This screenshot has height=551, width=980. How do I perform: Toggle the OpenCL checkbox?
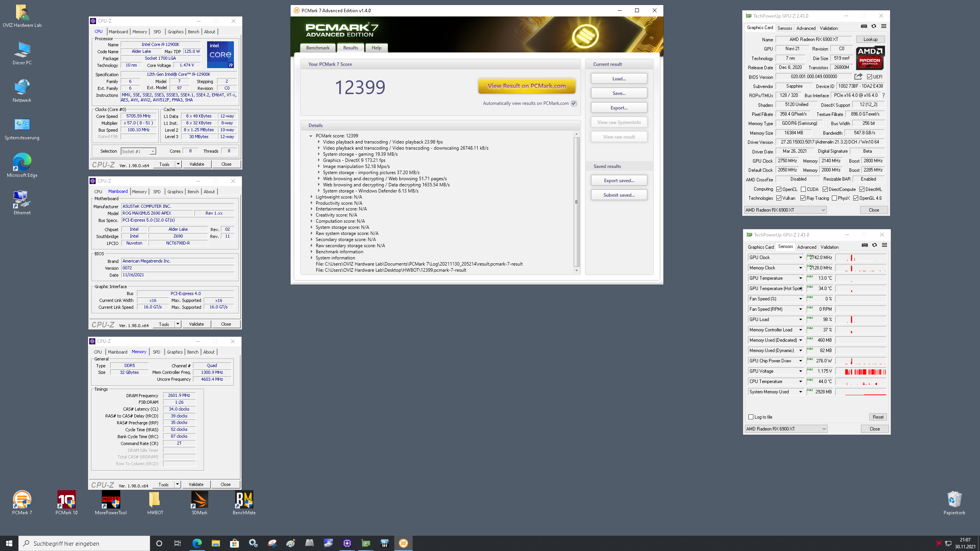point(779,189)
